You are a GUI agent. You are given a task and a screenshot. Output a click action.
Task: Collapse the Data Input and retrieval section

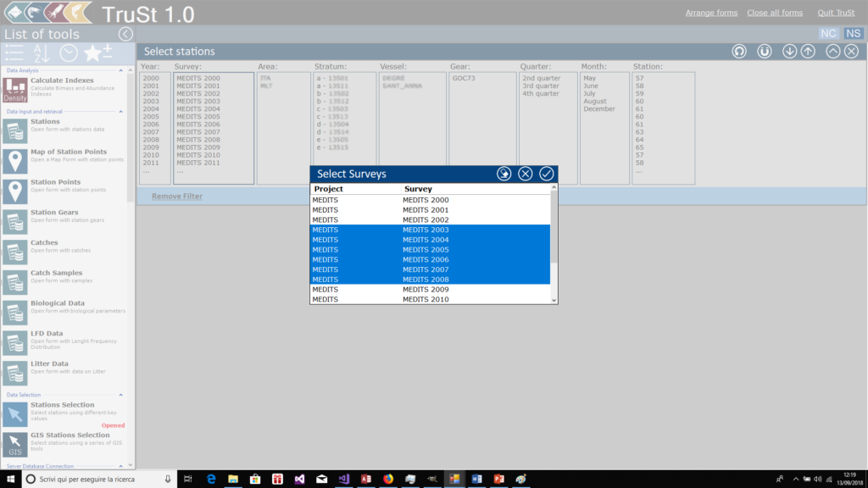click(120, 112)
